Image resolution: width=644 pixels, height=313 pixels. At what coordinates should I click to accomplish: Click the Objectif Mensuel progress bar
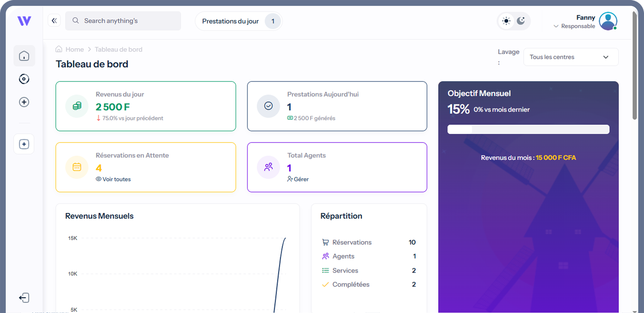tap(528, 129)
